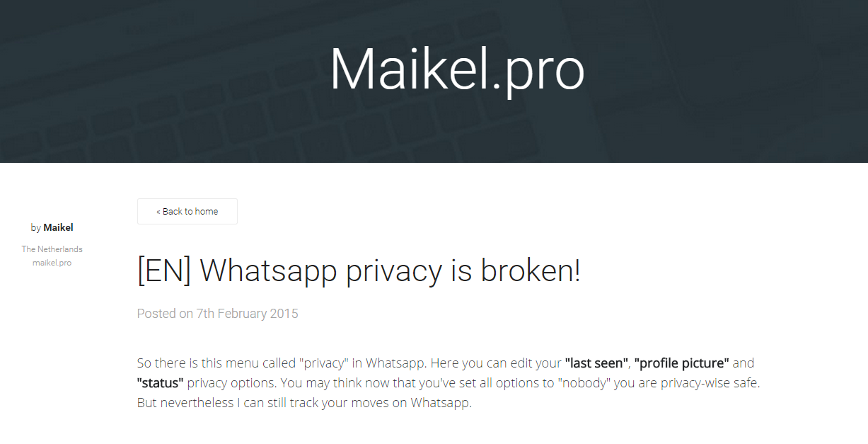
Task: Open the author name Maikel in sidebar
Action: pyautogui.click(x=58, y=227)
